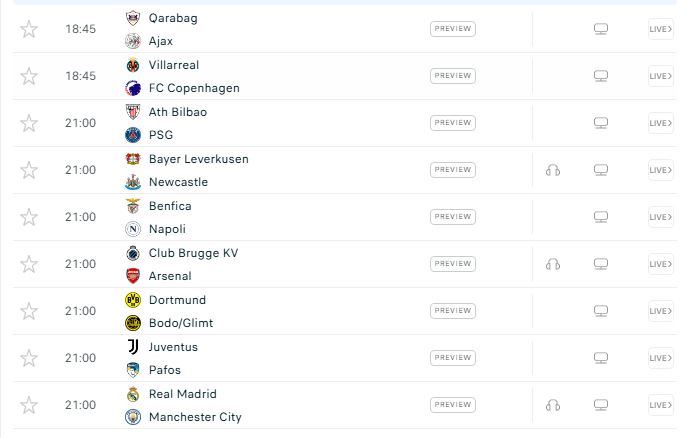Toggle favorite star for Real Madrid match
This screenshot has width=689, height=438.
point(29,405)
